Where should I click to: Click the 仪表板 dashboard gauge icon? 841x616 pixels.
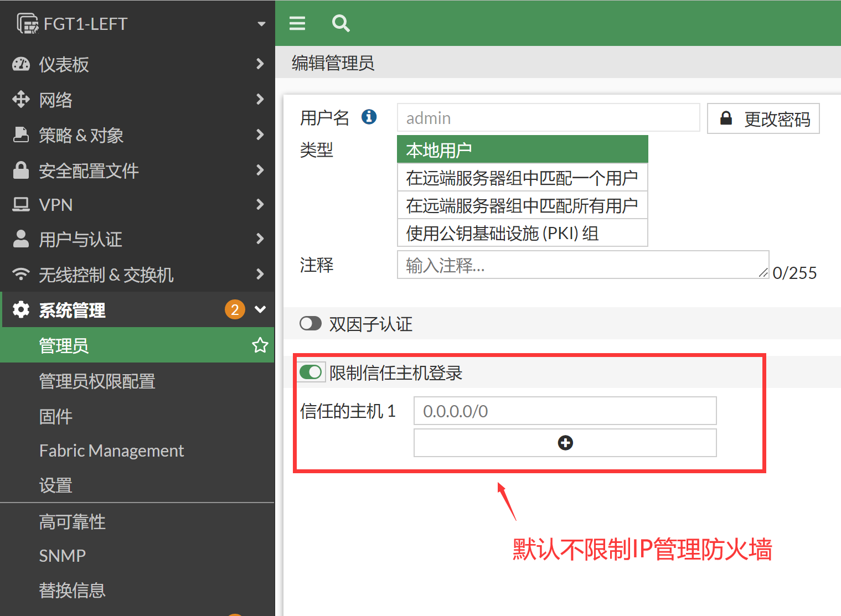[21, 64]
